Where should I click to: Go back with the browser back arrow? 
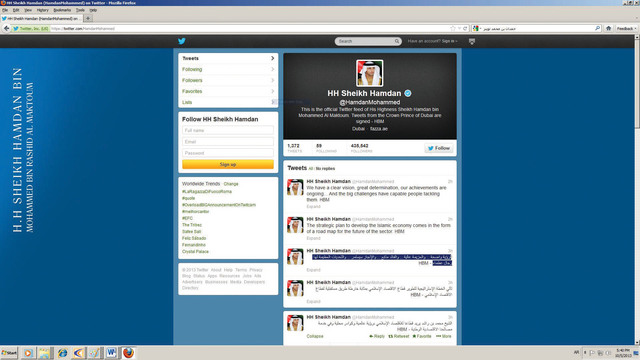tap(6, 28)
